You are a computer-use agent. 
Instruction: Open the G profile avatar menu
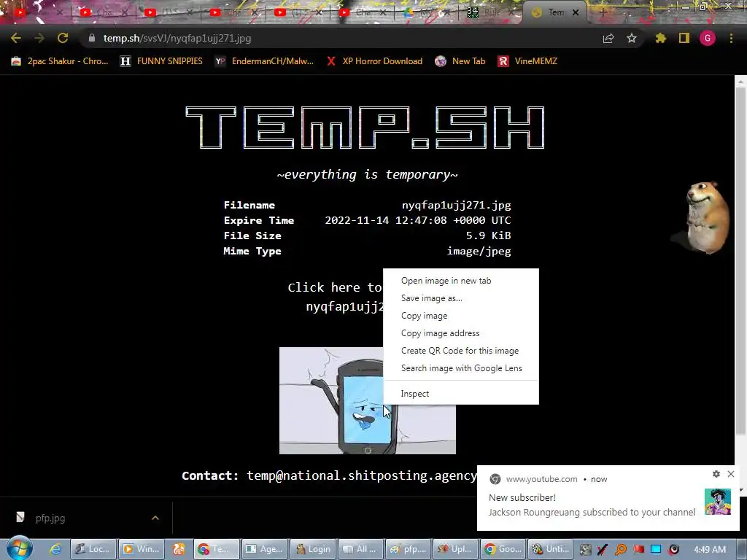click(x=708, y=38)
